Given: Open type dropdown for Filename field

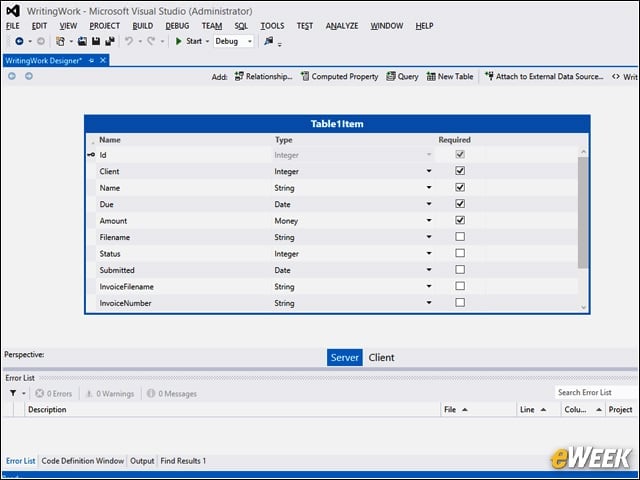Looking at the screenshot, I should pos(429,237).
